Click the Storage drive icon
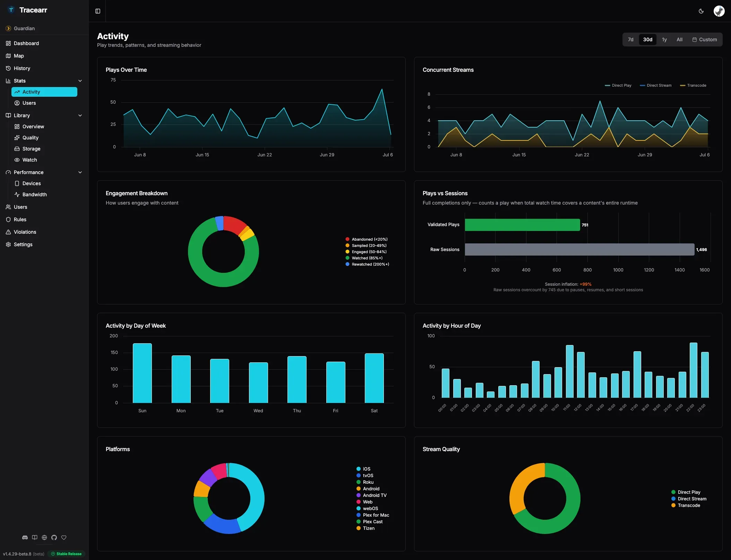Viewport: 731px width, 560px height. [x=17, y=149]
